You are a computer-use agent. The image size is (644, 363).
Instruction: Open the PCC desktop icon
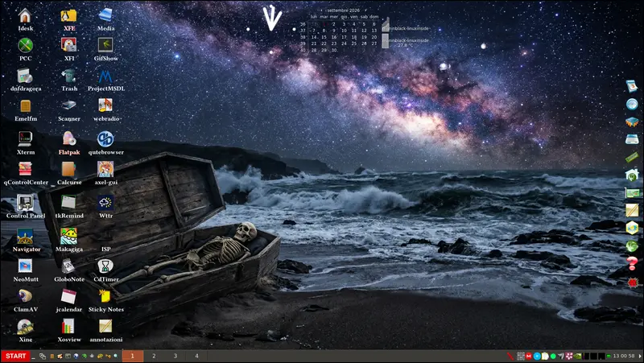[x=25, y=45]
